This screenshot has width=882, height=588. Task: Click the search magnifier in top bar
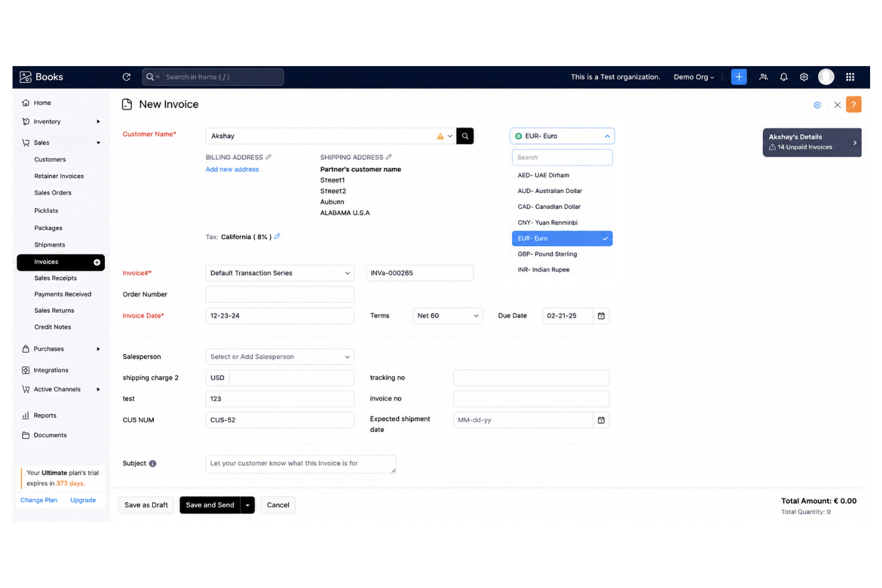(150, 77)
